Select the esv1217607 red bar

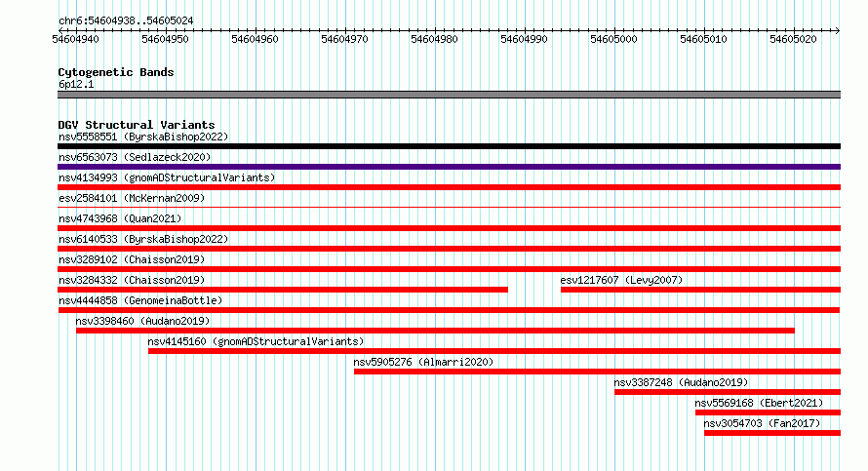click(x=701, y=290)
